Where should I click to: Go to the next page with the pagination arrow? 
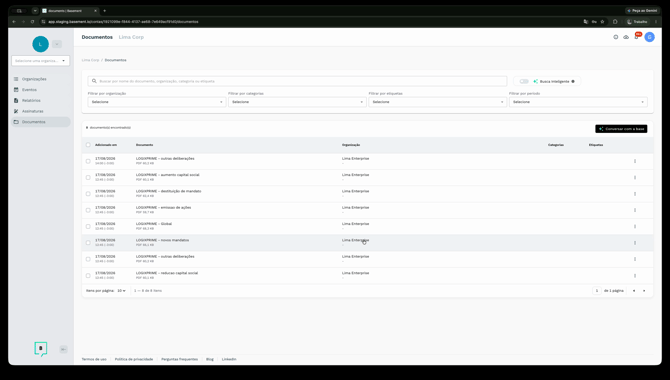644,291
